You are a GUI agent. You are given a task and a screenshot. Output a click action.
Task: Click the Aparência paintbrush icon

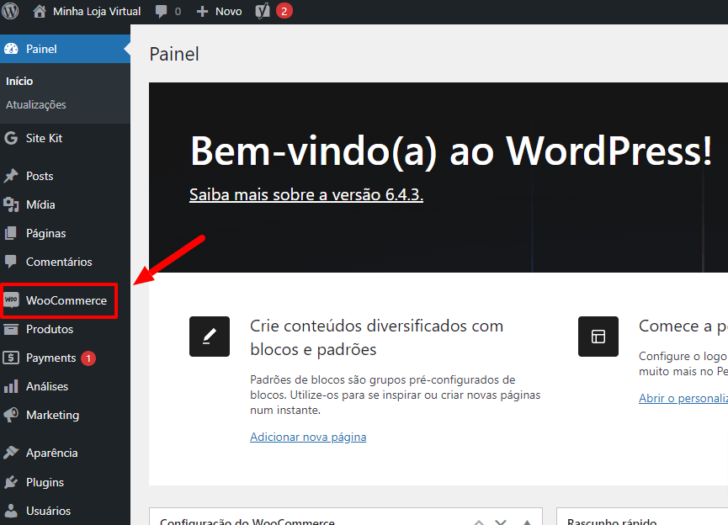tap(11, 453)
